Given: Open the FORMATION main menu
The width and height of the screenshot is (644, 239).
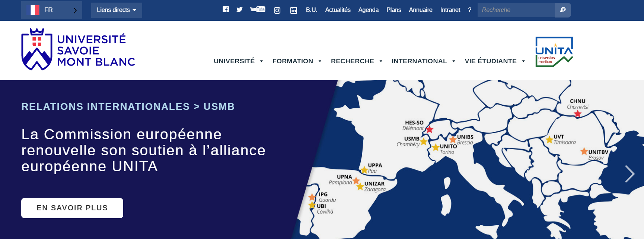Looking at the screenshot, I should [293, 61].
